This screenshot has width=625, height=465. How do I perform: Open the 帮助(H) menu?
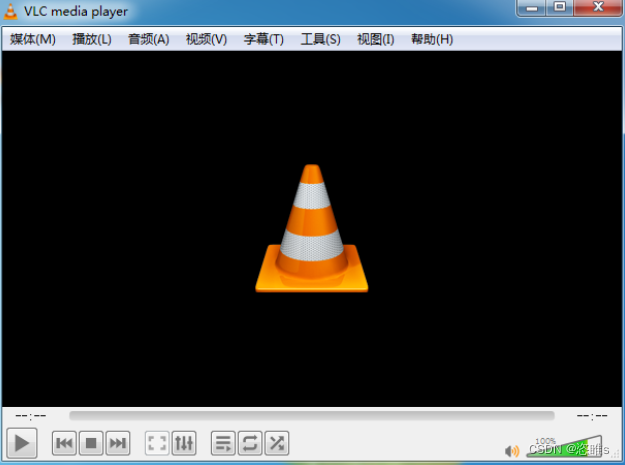[432, 39]
